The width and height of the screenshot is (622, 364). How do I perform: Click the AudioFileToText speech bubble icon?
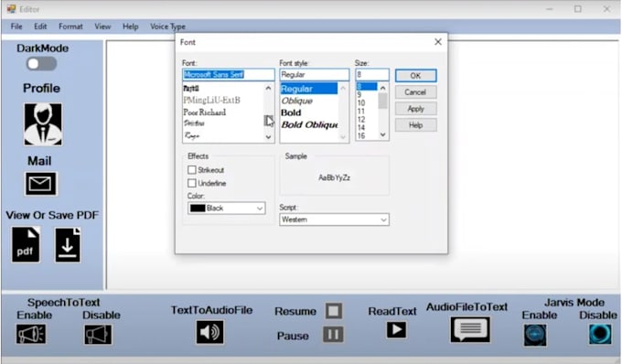click(470, 329)
